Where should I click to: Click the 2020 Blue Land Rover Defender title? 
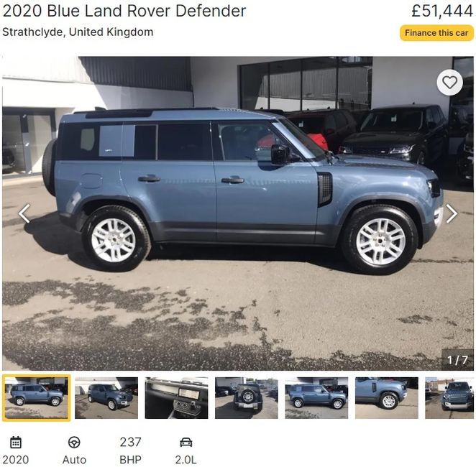click(124, 11)
